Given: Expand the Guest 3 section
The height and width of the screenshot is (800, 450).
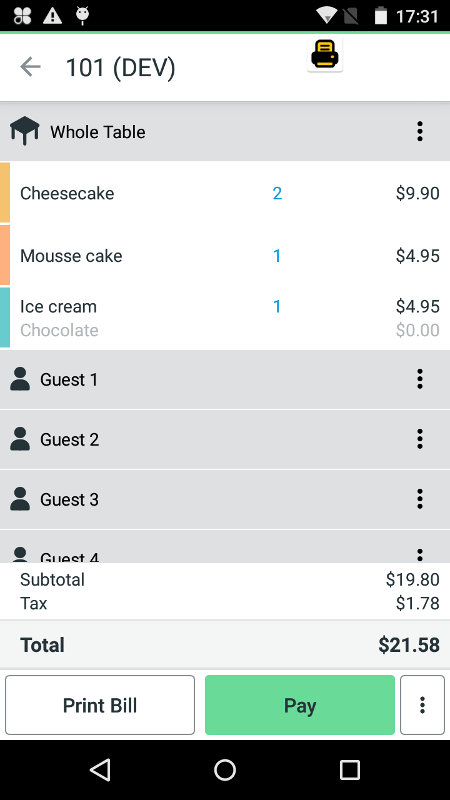Looking at the screenshot, I should (x=225, y=499).
